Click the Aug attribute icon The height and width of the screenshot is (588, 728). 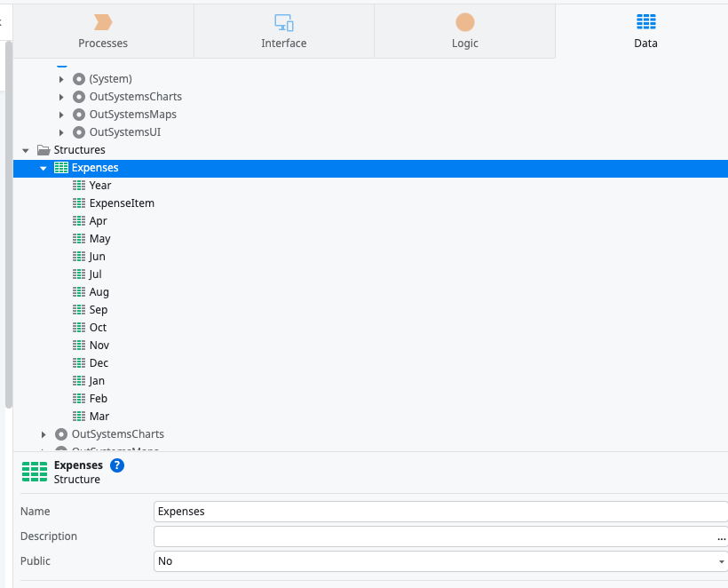click(79, 291)
